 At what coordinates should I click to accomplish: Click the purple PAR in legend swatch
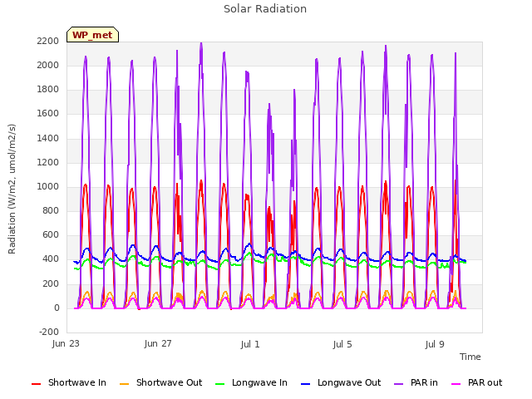click(399, 384)
